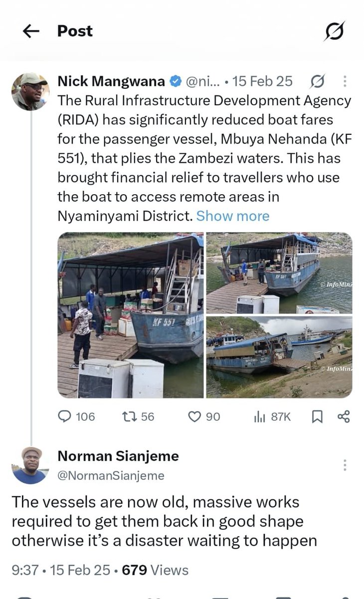Screen dimensions: 364x599
Task: Expand the post text with Show more
Action: tap(233, 216)
